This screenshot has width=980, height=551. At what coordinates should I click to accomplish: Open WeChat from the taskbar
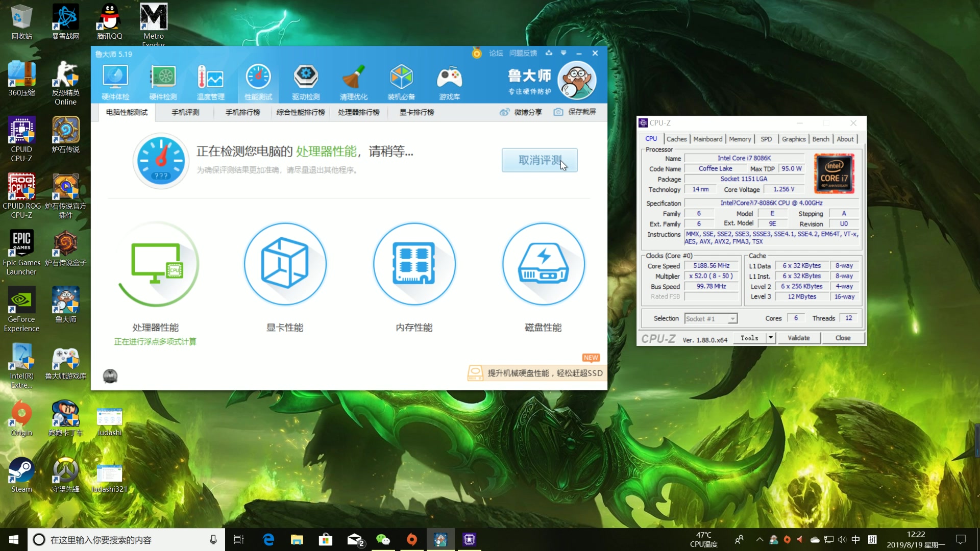point(383,539)
